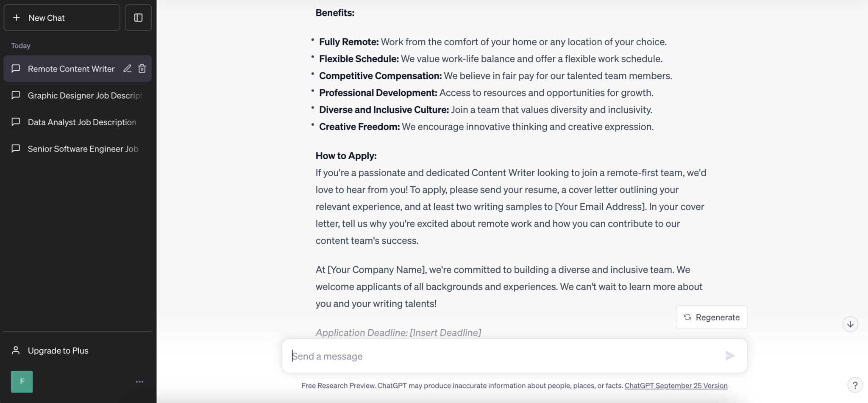Image resolution: width=868 pixels, height=403 pixels.
Task: Collapse the sidebar using the panel icon
Action: point(138,17)
